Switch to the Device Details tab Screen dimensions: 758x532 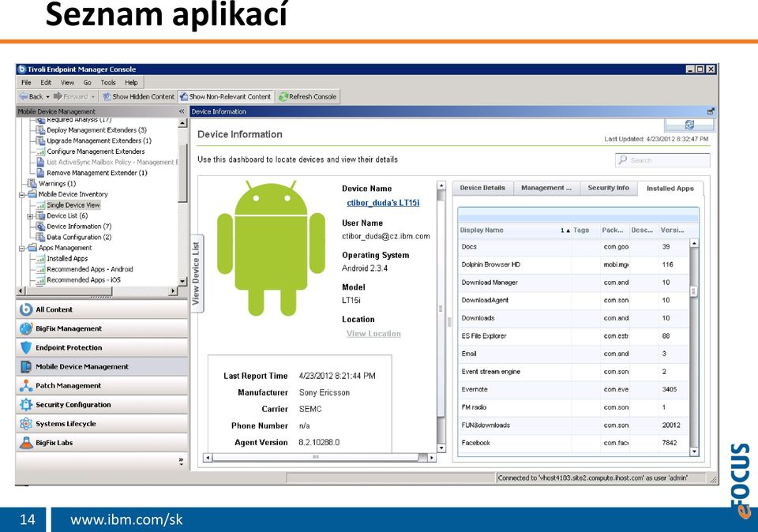482,188
